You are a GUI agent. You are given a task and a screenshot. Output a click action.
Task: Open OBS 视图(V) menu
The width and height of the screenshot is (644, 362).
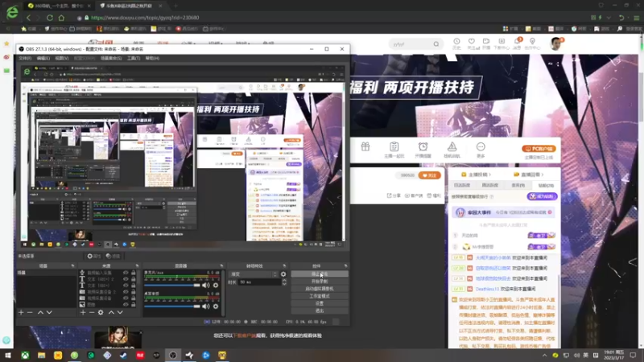point(62,58)
